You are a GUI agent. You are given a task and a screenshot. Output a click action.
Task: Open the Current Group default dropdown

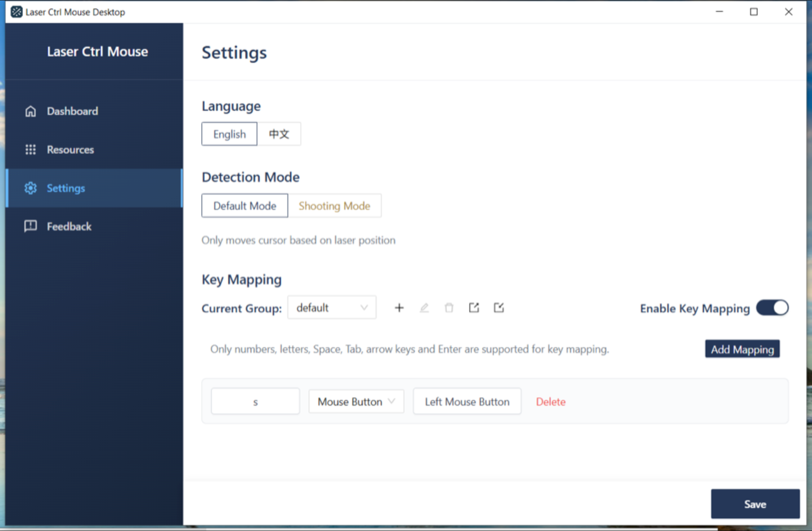pos(332,308)
